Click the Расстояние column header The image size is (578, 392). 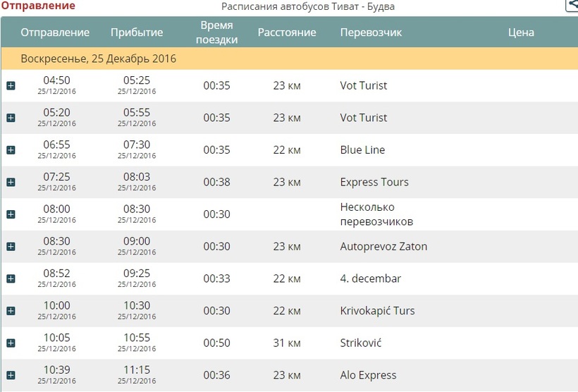(287, 32)
